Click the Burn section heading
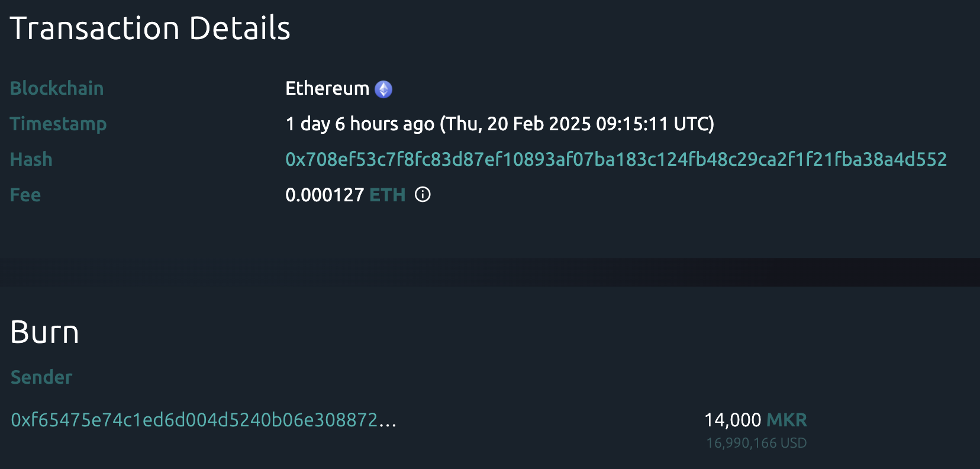This screenshot has width=980, height=469. [45, 332]
